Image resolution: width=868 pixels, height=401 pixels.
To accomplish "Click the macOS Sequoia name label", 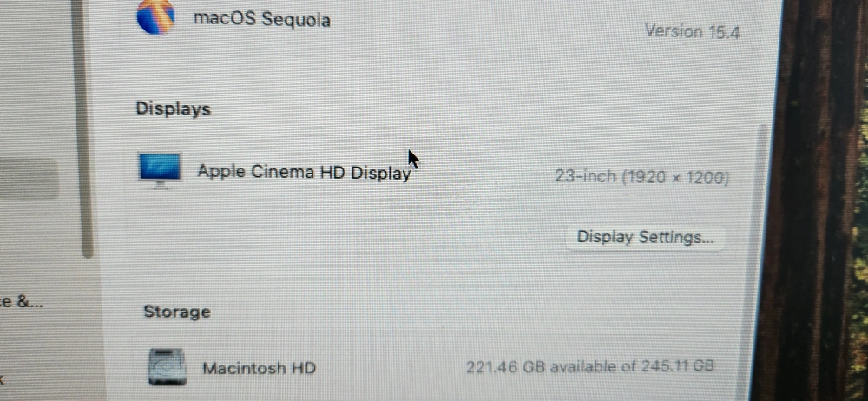I will [261, 19].
